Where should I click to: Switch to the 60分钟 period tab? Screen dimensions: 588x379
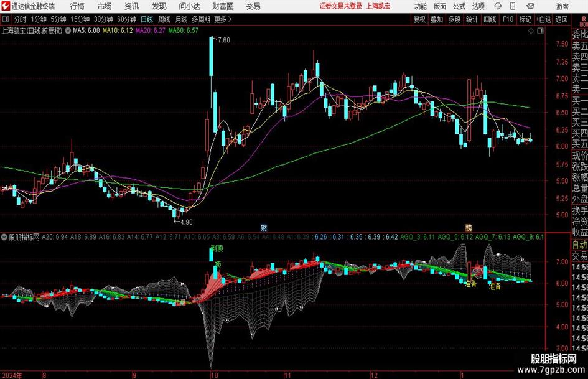tap(127, 19)
